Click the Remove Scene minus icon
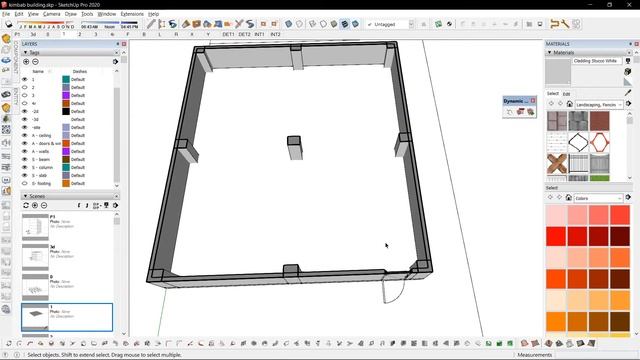Screen dimensions: 640x360 (44, 205)
